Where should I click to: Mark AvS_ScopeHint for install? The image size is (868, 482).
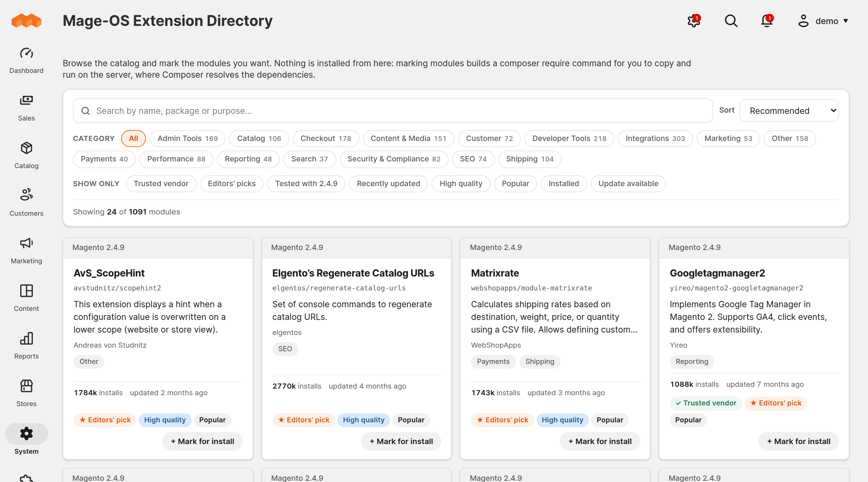(202, 441)
